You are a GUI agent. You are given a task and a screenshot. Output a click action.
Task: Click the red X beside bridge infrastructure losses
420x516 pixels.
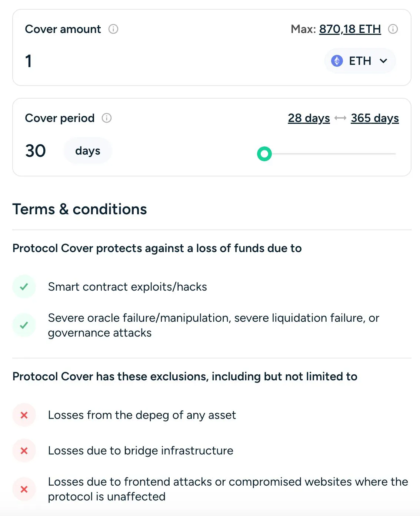pos(24,450)
